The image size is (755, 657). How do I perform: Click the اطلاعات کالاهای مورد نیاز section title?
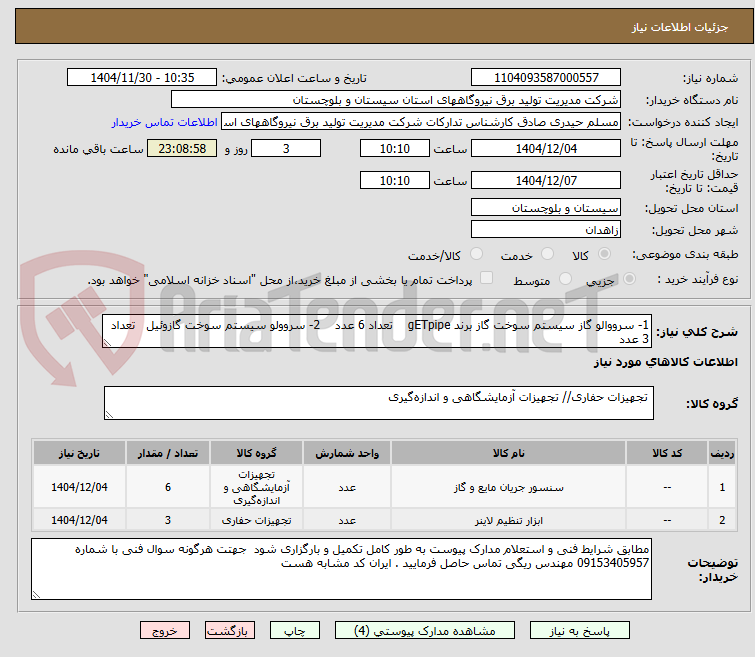pyautogui.click(x=665, y=362)
